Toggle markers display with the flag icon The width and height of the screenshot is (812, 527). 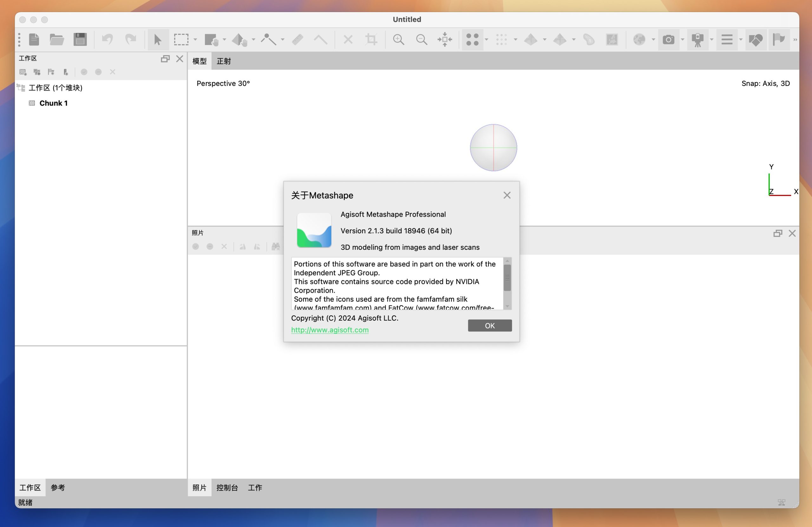tap(779, 40)
